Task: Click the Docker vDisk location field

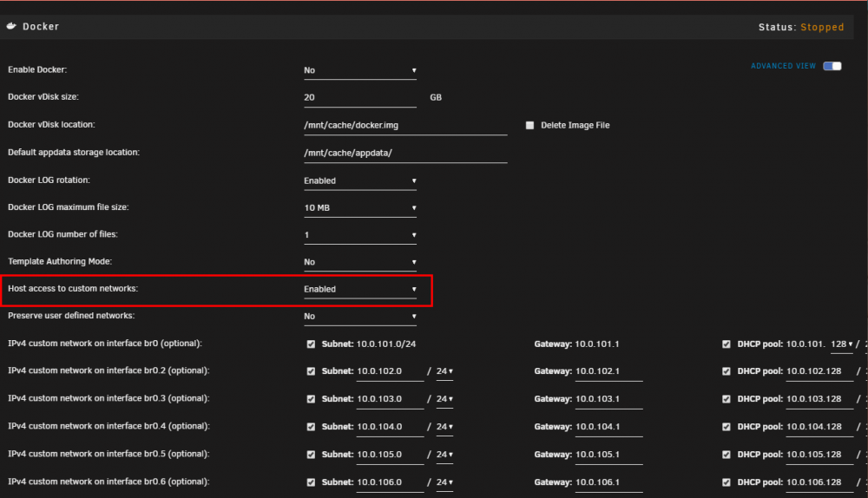Action: click(x=405, y=125)
